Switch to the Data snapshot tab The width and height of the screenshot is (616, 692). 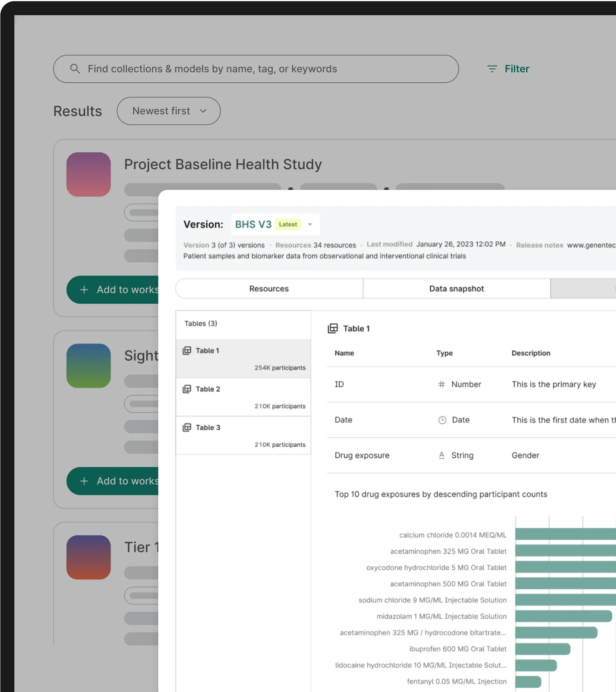click(x=456, y=289)
